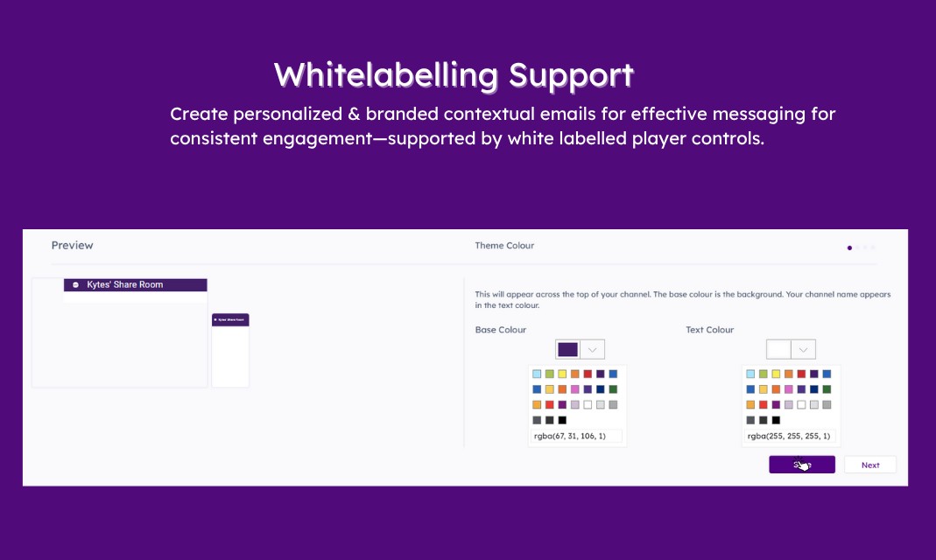Pick the light blue swatch in Base Colour palette
The width and height of the screenshot is (936, 560).
pyautogui.click(x=537, y=374)
